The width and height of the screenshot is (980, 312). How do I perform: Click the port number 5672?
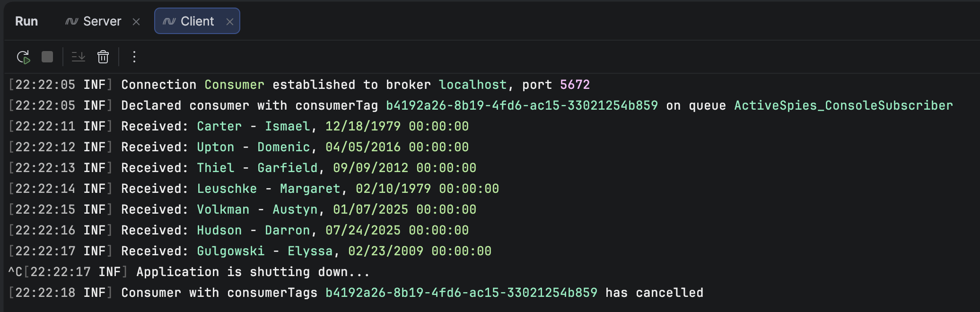[x=575, y=85]
